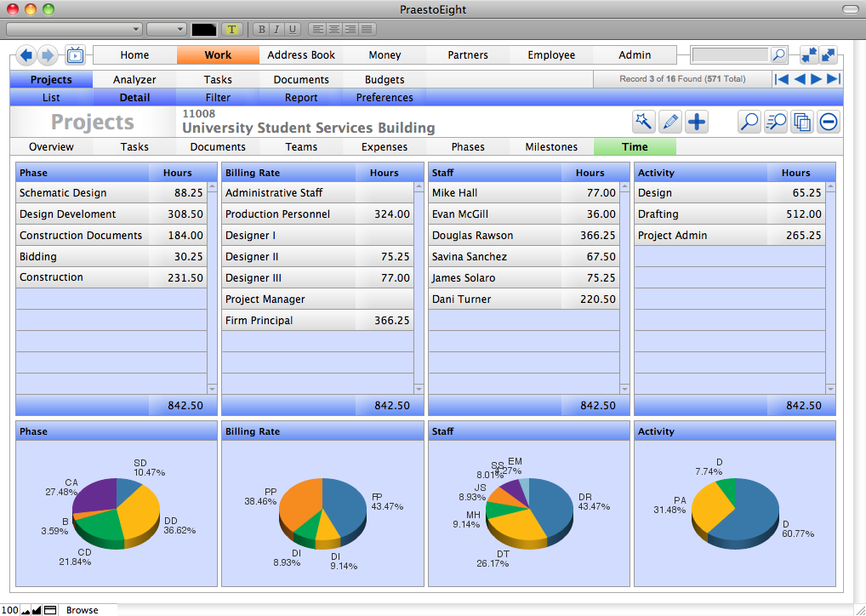Show the Phases tab

click(468, 146)
